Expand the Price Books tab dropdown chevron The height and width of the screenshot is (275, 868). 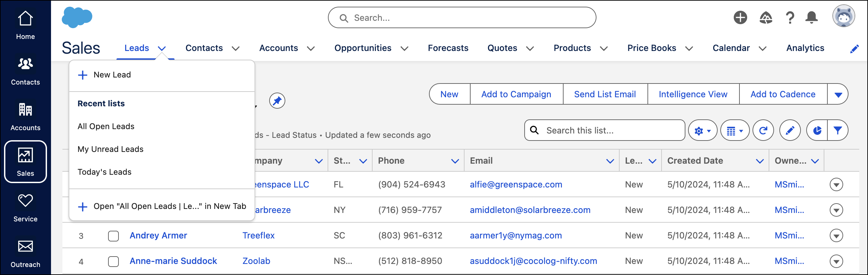click(689, 49)
